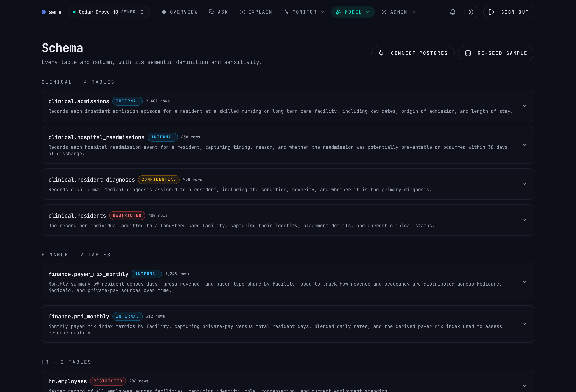Select the Admin nav item
576x392 pixels.
[x=398, y=12]
